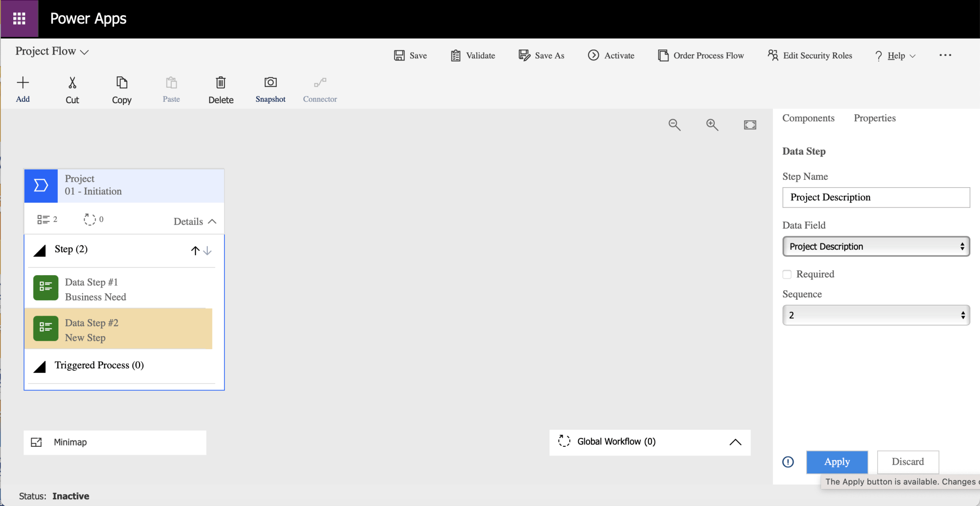Zoom in the canvas

pos(712,125)
